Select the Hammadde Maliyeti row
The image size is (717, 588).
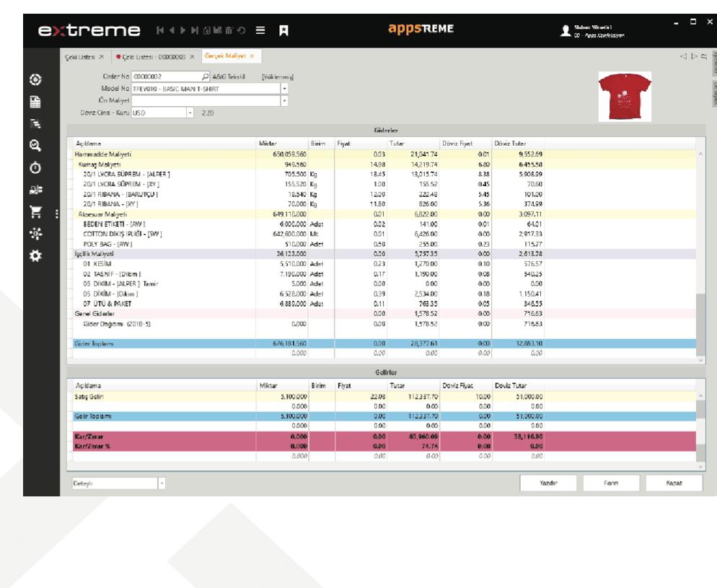pyautogui.click(x=384, y=154)
